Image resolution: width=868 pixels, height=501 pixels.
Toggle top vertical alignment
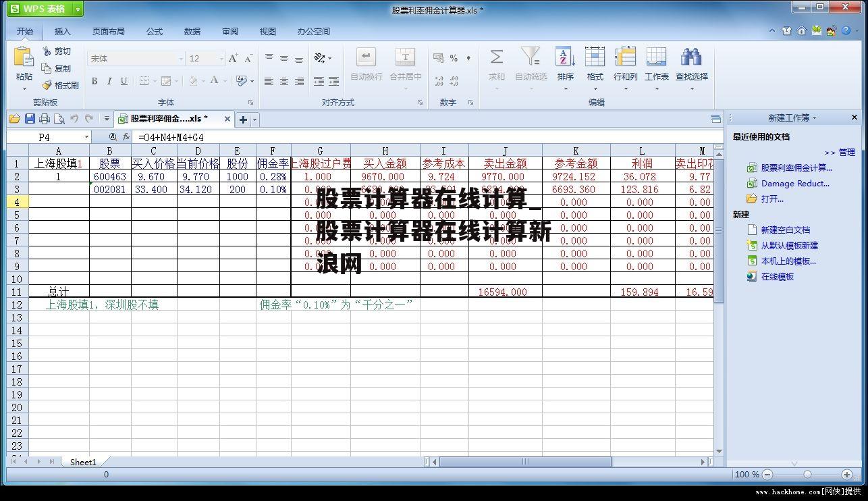pos(269,59)
